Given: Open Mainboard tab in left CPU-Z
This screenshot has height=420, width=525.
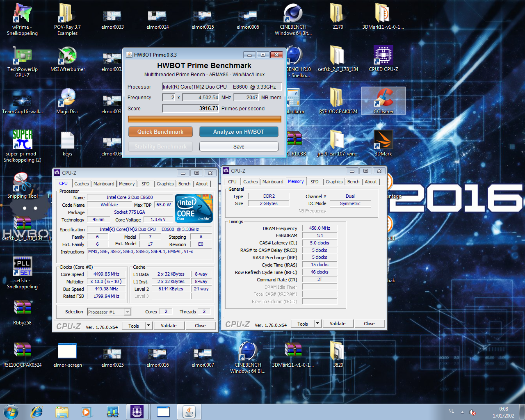Looking at the screenshot, I should tap(104, 184).
